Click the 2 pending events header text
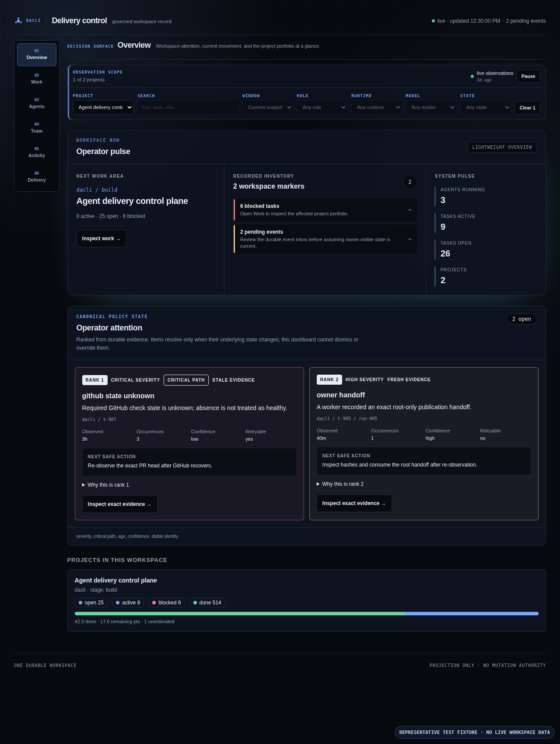 pyautogui.click(x=526, y=21)
